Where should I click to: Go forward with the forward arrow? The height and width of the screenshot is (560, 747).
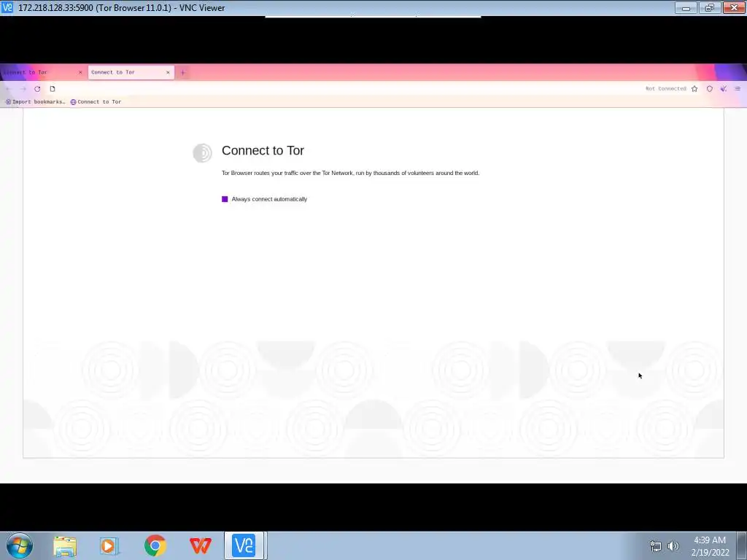click(x=23, y=89)
